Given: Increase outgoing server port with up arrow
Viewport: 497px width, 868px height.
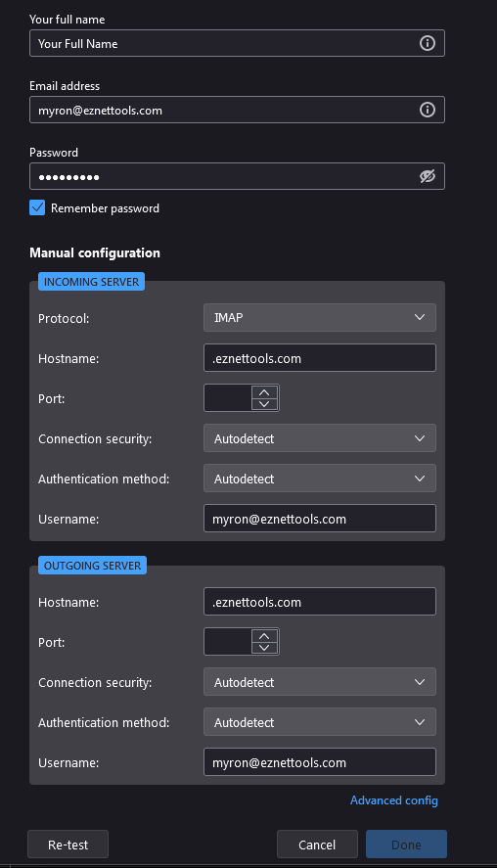Looking at the screenshot, I should 264,635.
